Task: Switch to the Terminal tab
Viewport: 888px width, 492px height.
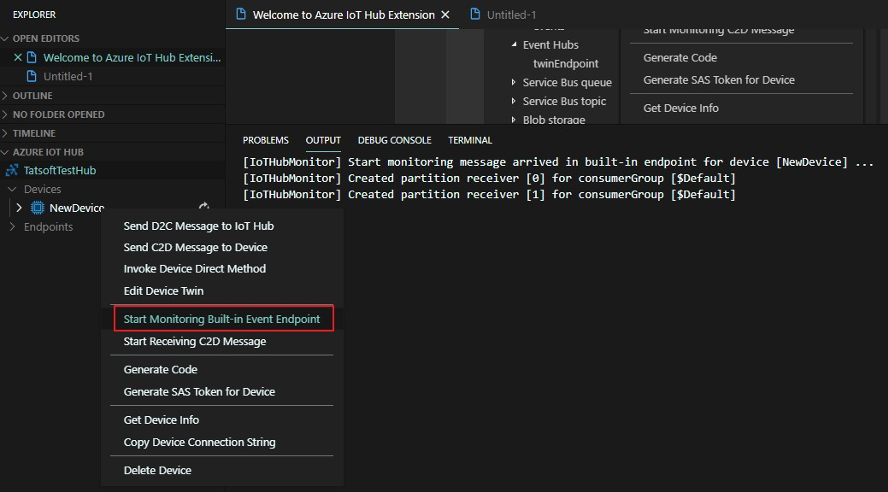Action: pyautogui.click(x=470, y=140)
